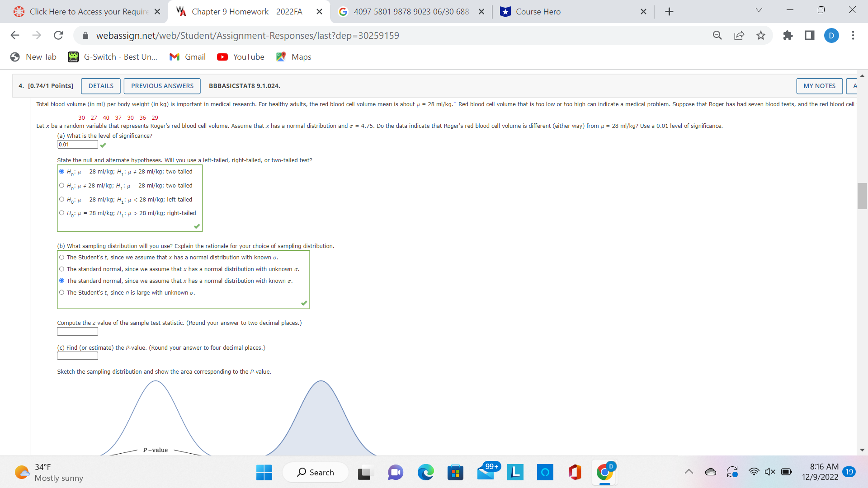Open Chrome side panel icon
This screenshot has height=488, width=868.
coord(809,35)
